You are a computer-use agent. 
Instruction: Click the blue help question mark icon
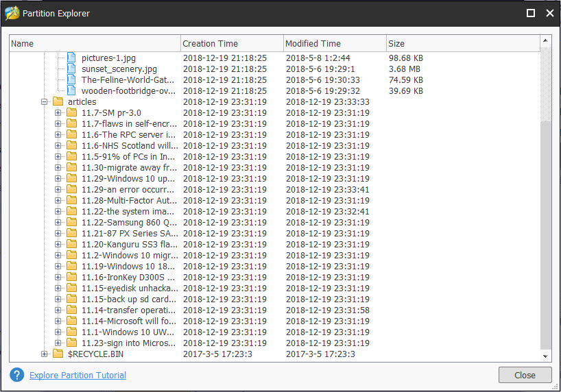(x=16, y=375)
